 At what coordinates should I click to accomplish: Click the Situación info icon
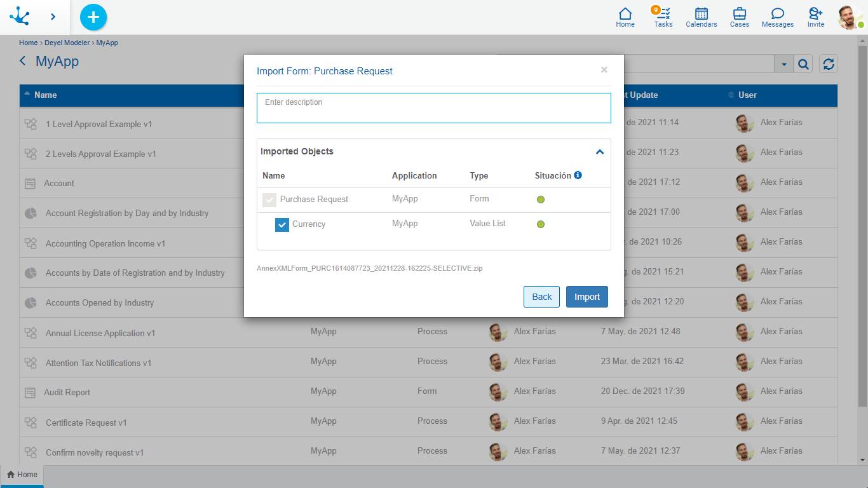coord(578,175)
